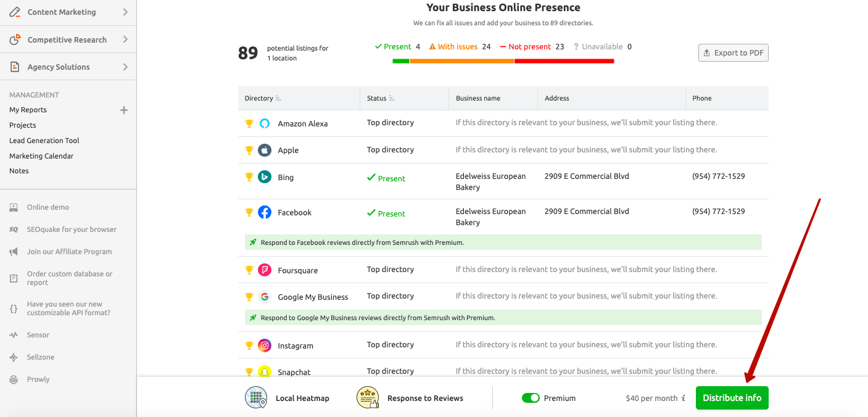Expand the Agency Solutions section

coord(125,67)
